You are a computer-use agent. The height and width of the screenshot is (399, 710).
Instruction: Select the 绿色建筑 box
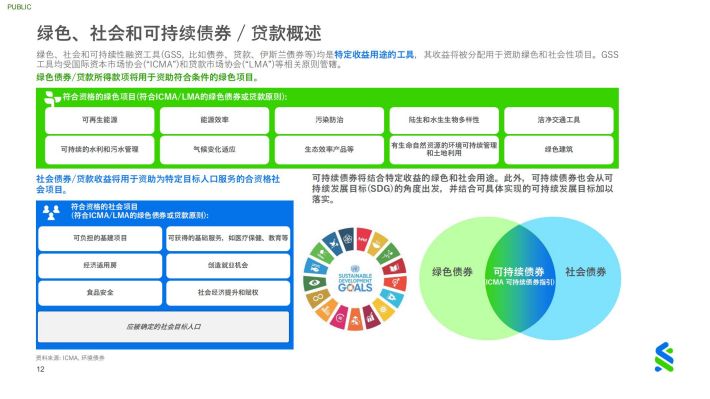coord(559,149)
